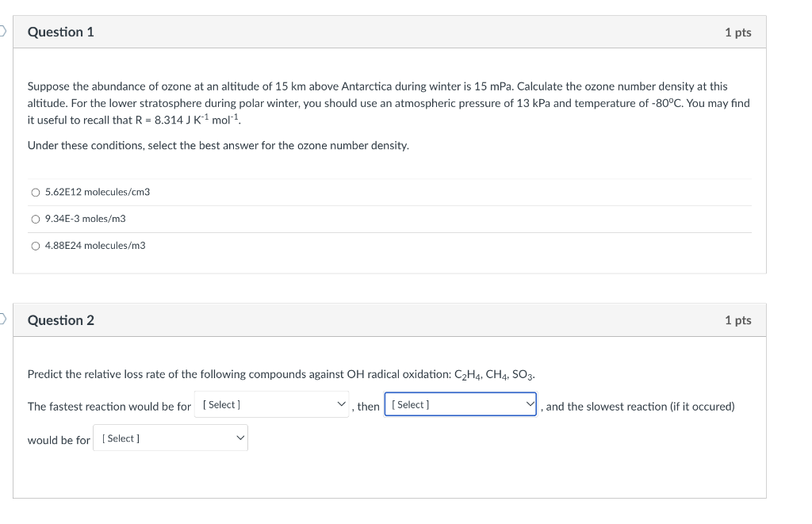Click the "1 pts" label in Question 1

[737, 33]
